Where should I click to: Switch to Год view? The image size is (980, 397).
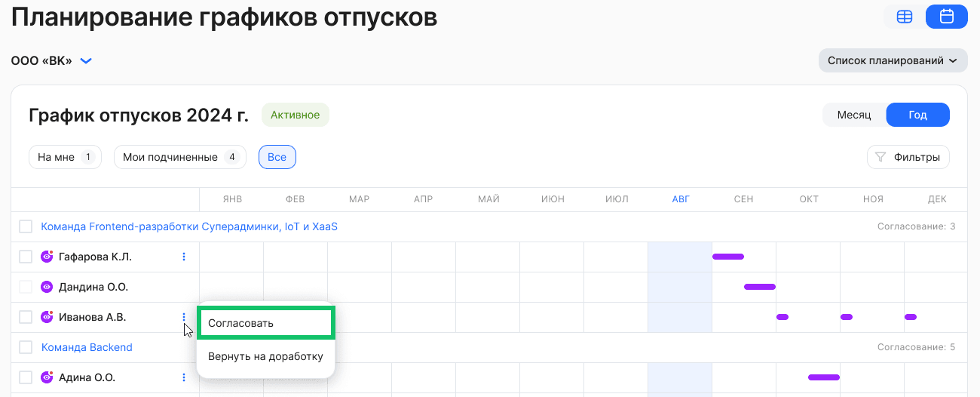tap(917, 115)
